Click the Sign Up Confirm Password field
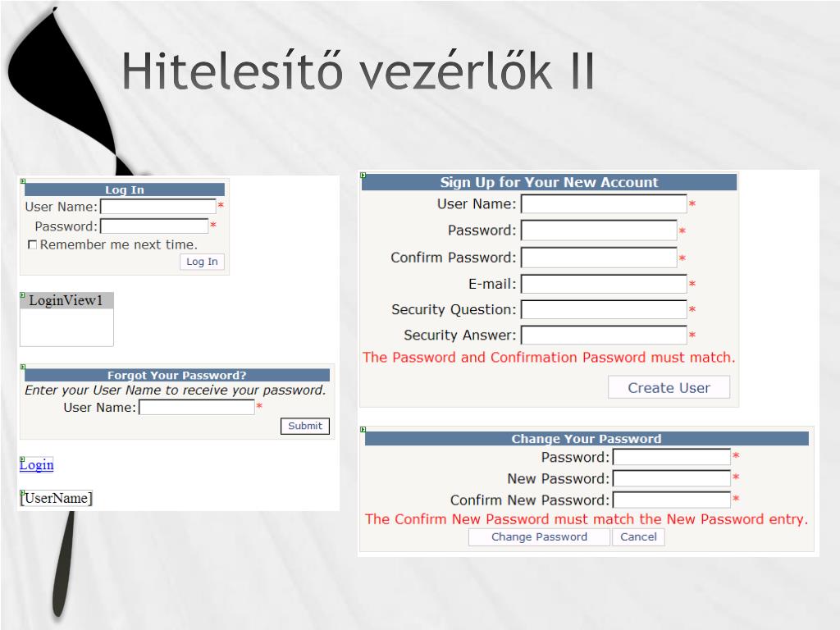Image resolution: width=840 pixels, height=630 pixels. coord(599,258)
